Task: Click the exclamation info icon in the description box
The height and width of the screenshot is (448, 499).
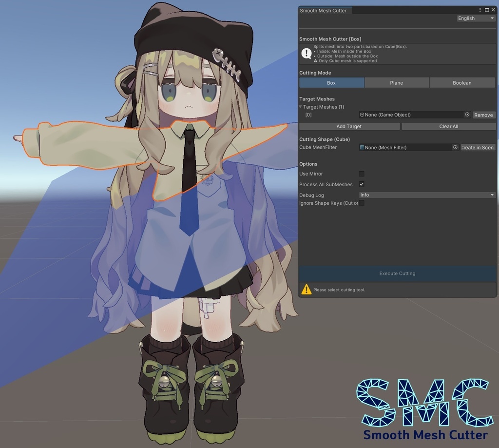Action: tap(307, 54)
